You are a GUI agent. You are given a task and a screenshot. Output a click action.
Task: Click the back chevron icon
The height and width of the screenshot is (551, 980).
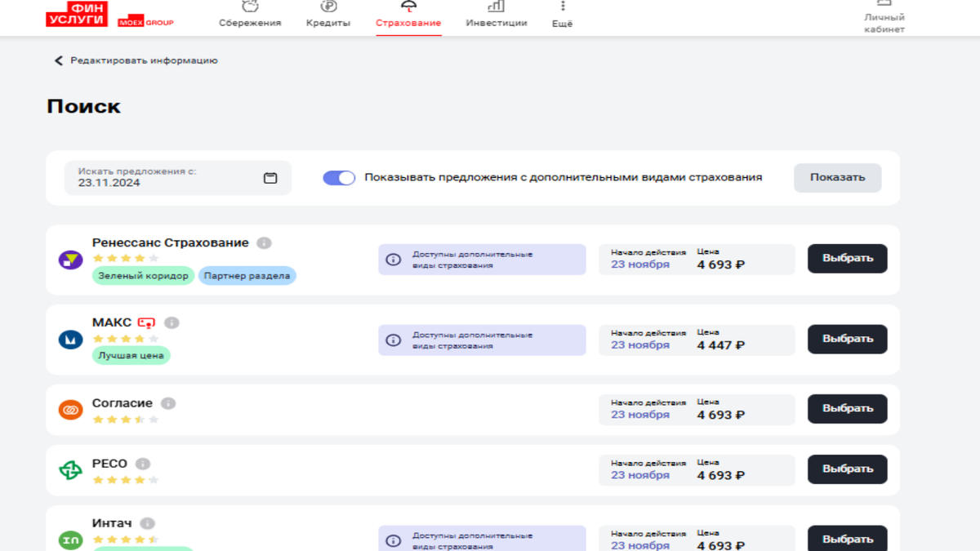point(58,60)
